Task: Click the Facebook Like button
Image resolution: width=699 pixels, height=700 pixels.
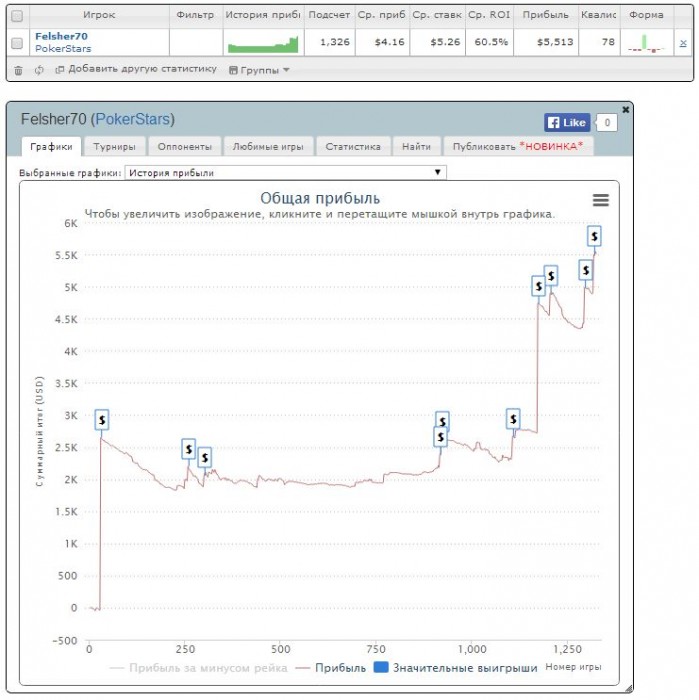Action: pos(567,122)
